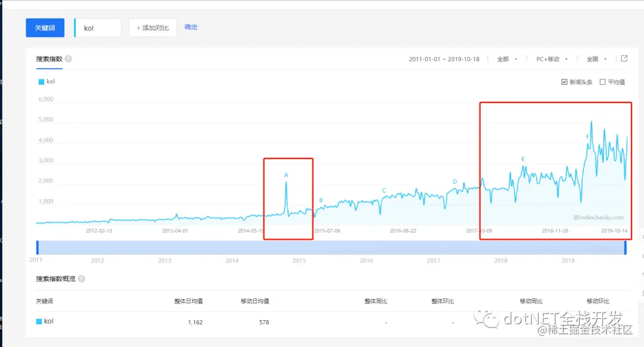
Task: Click the kol keyword in overview table
Action: pos(49,321)
